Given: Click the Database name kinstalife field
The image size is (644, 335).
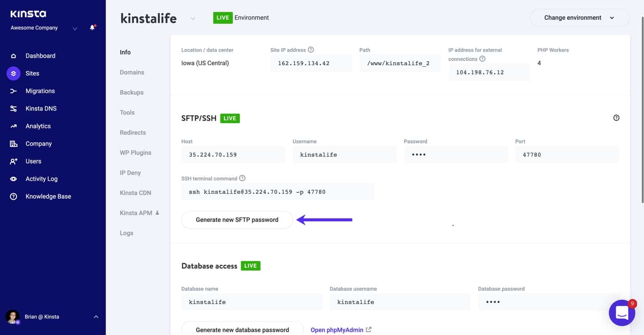Looking at the screenshot, I should click(x=252, y=302).
